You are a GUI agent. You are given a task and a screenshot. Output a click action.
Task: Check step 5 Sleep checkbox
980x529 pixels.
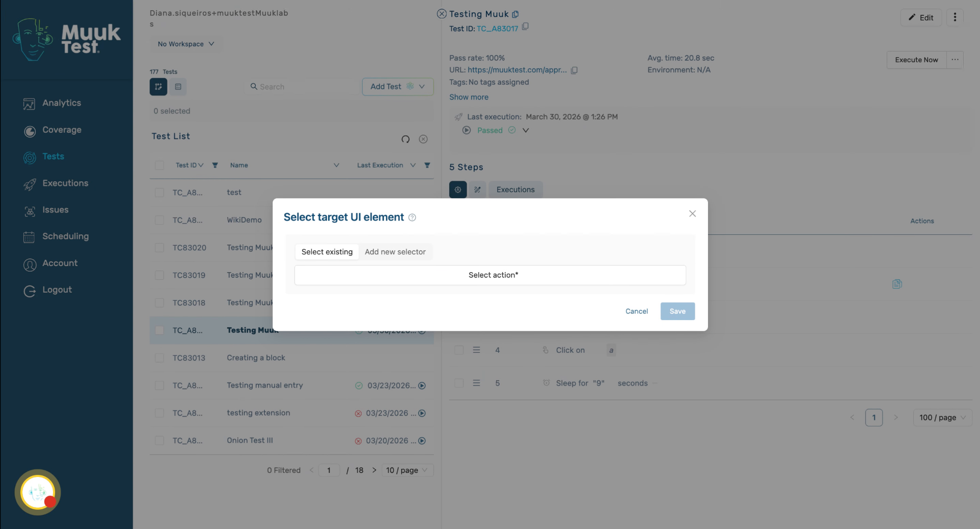pyautogui.click(x=459, y=383)
